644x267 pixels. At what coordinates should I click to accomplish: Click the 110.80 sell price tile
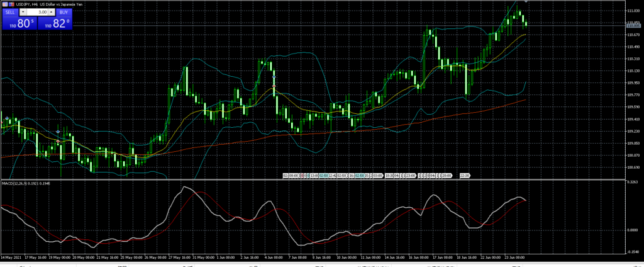(x=19, y=24)
